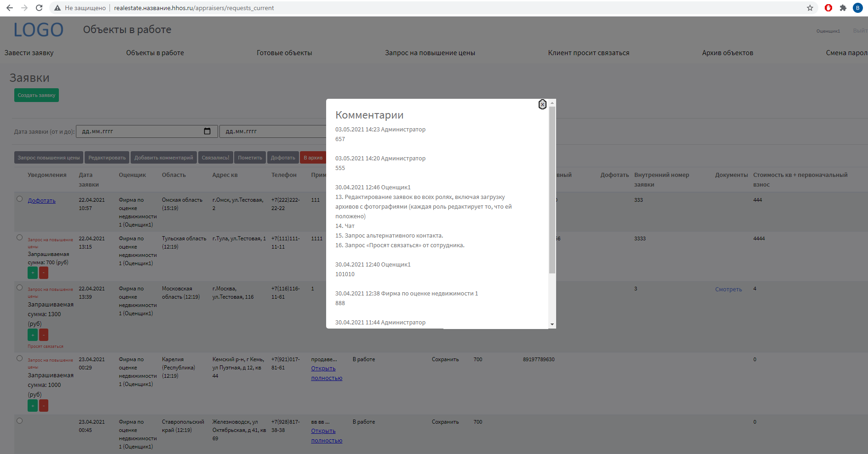Reject the 700 руб price increase with red minus
This screenshot has width=868, height=454.
[x=44, y=273]
